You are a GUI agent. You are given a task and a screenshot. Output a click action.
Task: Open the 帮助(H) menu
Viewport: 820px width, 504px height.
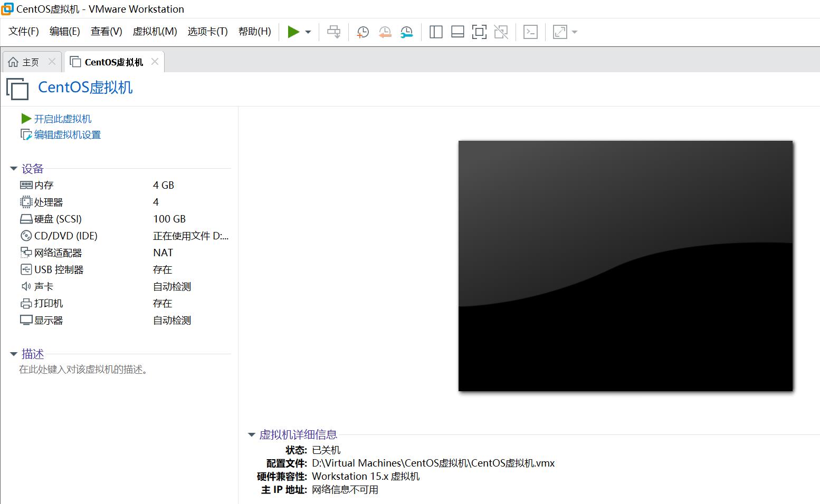tap(255, 32)
